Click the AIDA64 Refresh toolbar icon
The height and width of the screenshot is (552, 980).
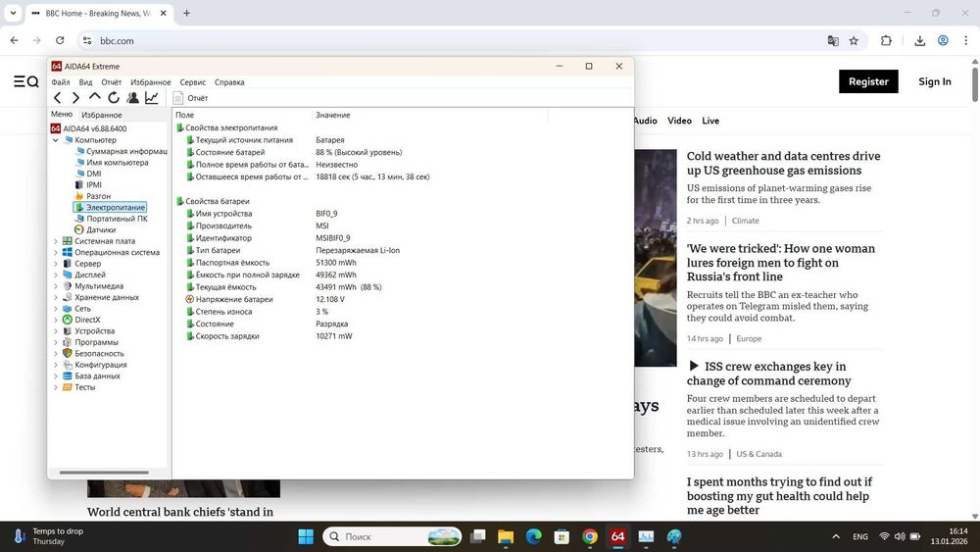click(114, 97)
